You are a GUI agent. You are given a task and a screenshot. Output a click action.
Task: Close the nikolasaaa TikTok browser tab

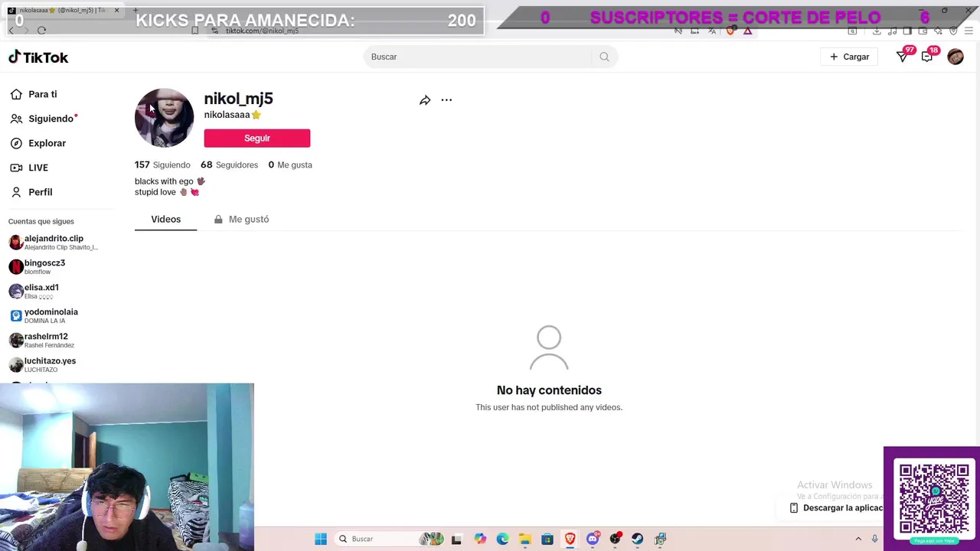coord(116,10)
